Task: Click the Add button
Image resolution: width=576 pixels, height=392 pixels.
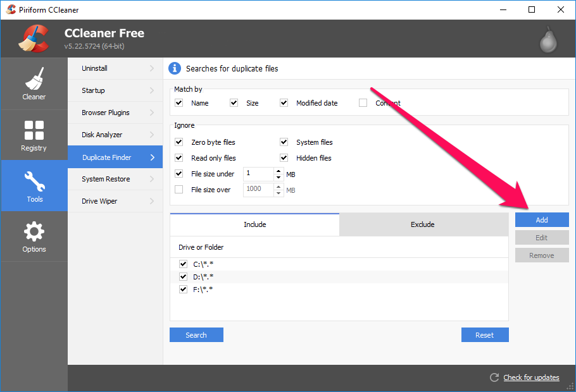Action: [x=542, y=220]
